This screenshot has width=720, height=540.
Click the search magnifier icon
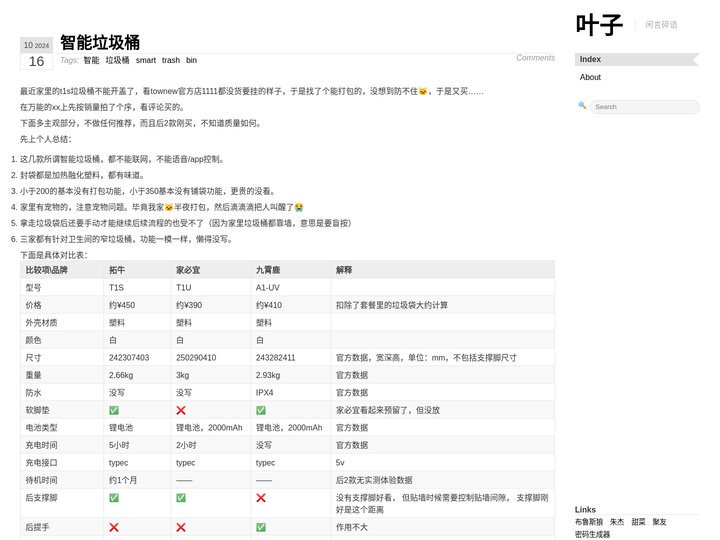(582, 105)
